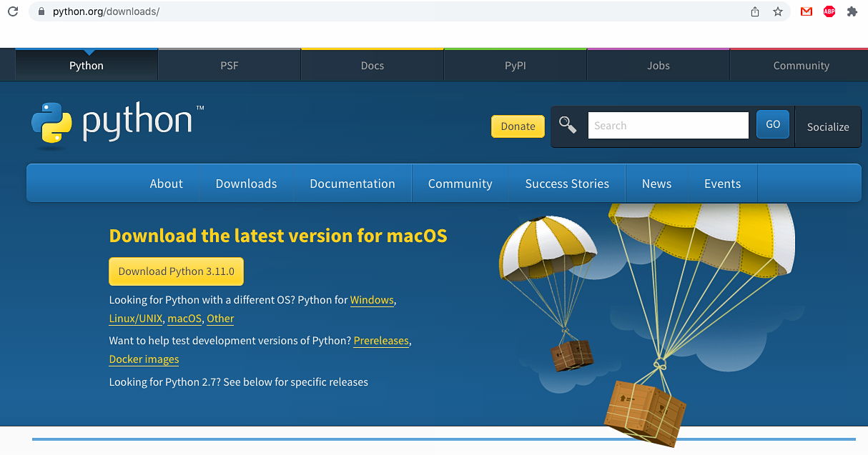868x455 pixels.
Task: Open the Prereleases link
Action: point(381,341)
